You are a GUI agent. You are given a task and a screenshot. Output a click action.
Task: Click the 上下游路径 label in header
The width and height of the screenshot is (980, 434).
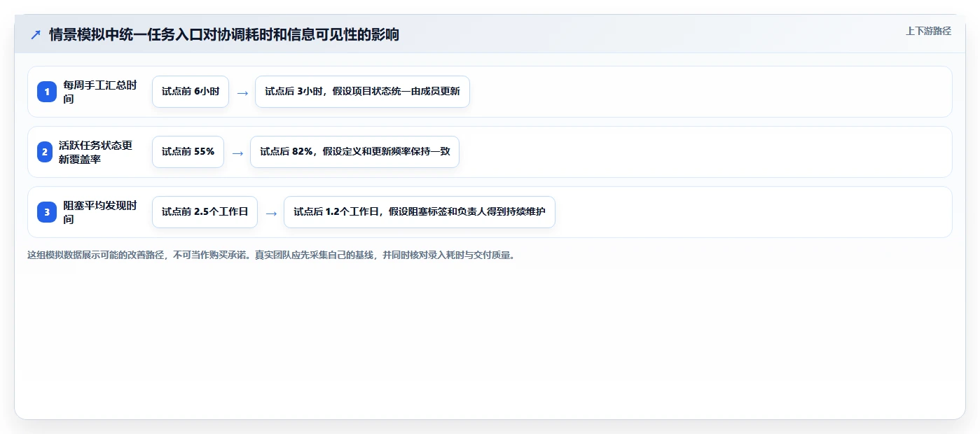928,31
